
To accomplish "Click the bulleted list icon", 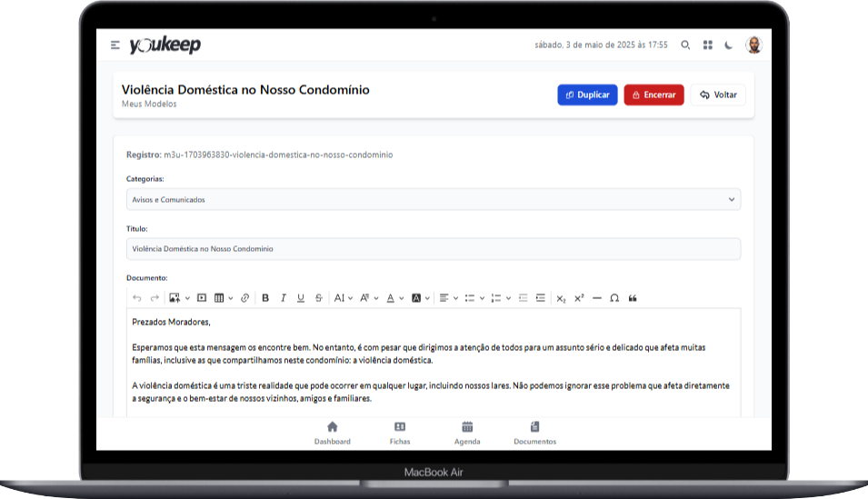I will [469, 298].
